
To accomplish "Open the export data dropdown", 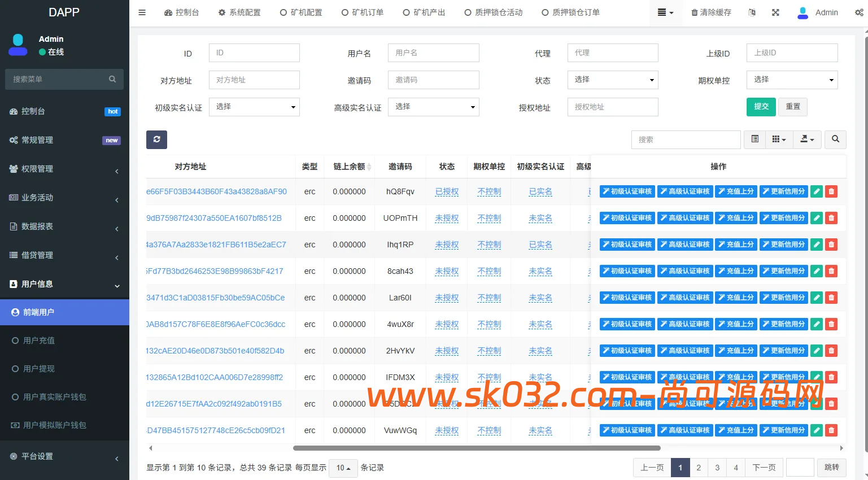I will click(x=807, y=139).
